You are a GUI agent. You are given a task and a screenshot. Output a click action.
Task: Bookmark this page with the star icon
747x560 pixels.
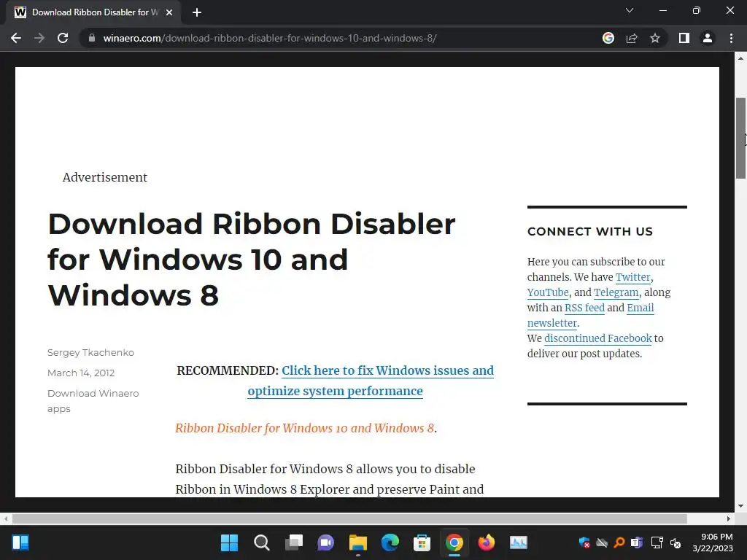coord(655,38)
